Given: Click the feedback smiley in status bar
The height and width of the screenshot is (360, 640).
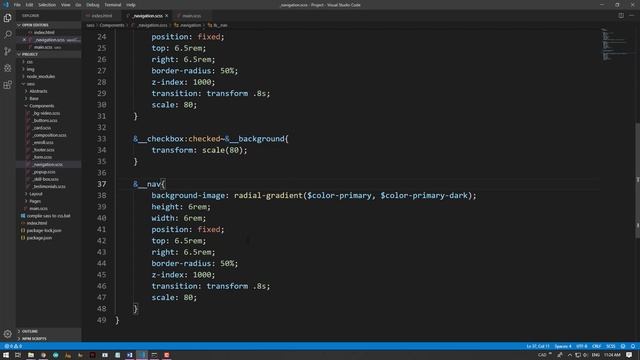Looking at the screenshot, I should point(623,346).
